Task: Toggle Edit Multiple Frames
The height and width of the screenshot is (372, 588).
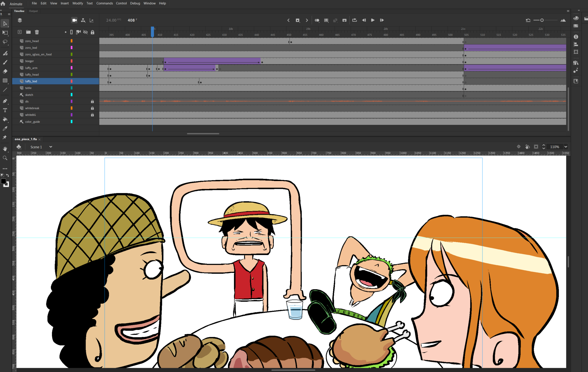Action: pos(326,20)
